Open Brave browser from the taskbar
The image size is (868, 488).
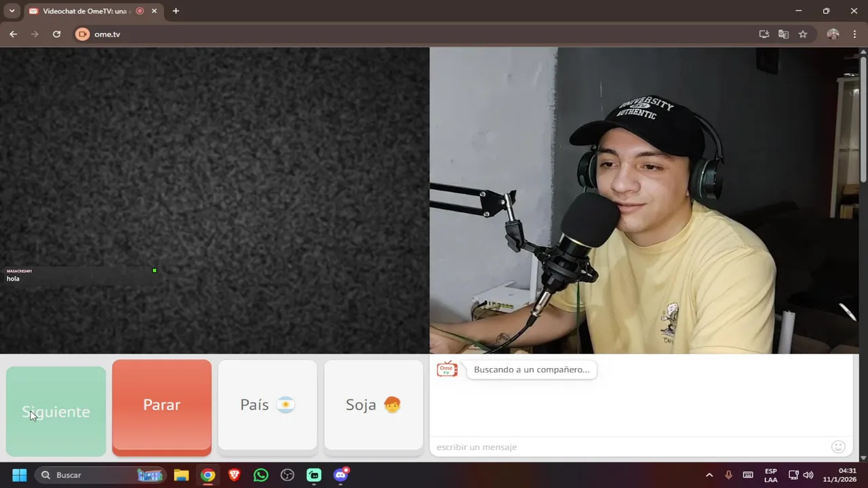234,475
